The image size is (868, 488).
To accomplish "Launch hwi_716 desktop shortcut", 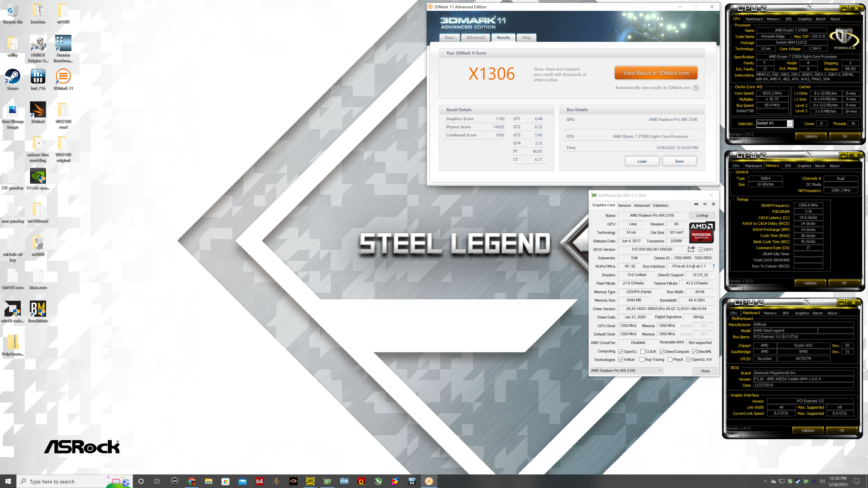I will point(38,80).
